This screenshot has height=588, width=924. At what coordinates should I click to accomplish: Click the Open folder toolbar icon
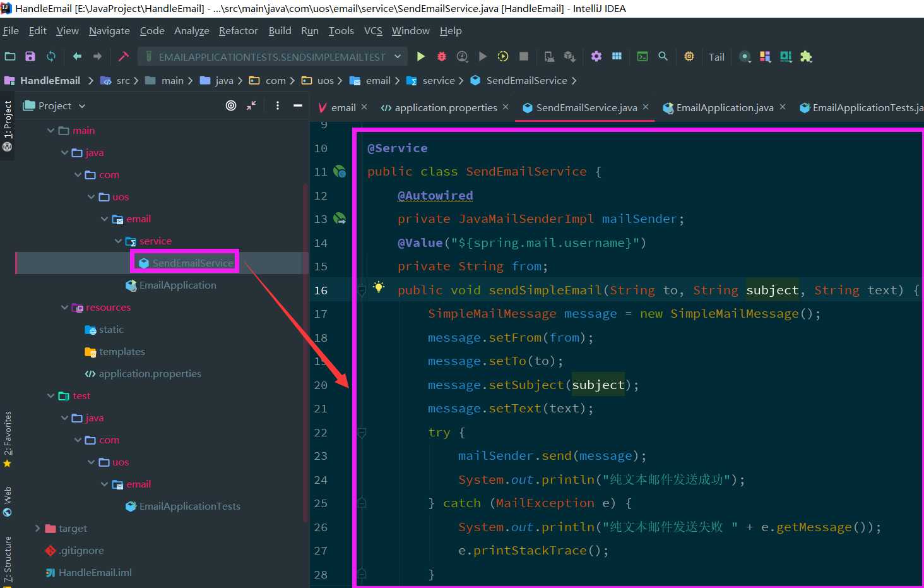point(10,56)
